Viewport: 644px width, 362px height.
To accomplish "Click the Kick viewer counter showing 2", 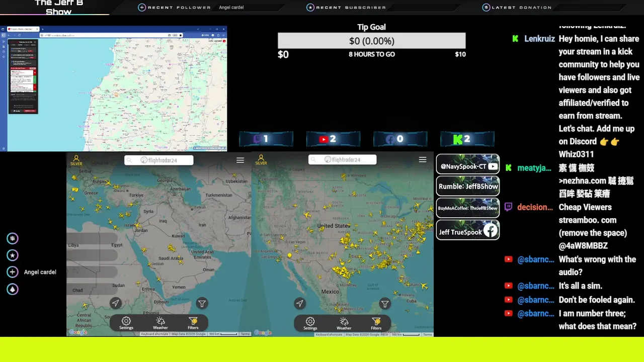I will coord(467,139).
